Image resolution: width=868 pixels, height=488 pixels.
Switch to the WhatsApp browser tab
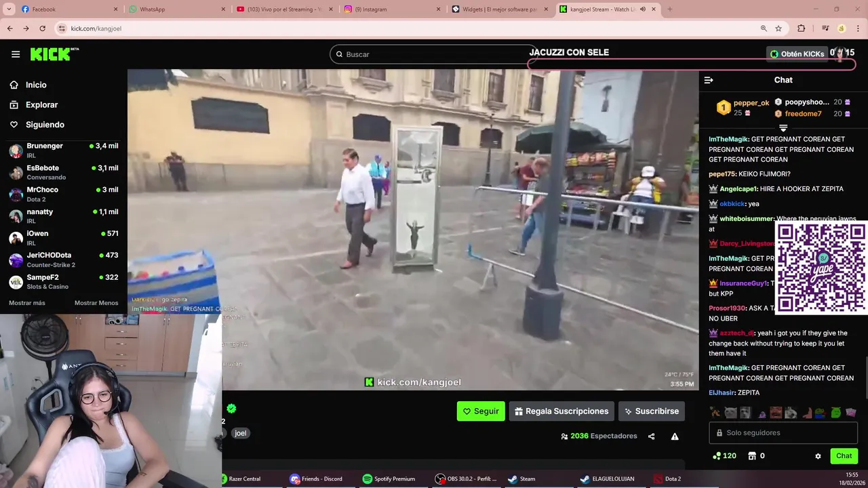[176, 9]
